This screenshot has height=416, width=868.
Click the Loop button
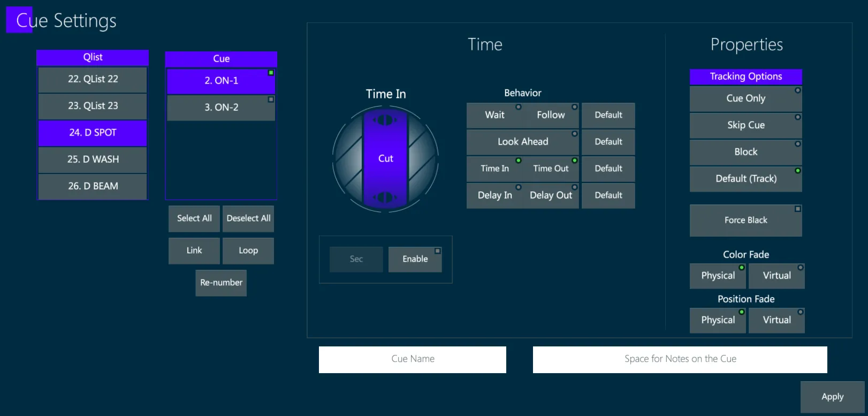tap(248, 251)
